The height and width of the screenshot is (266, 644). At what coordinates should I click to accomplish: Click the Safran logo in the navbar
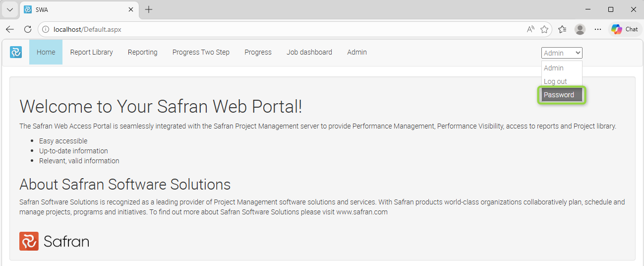pos(16,52)
